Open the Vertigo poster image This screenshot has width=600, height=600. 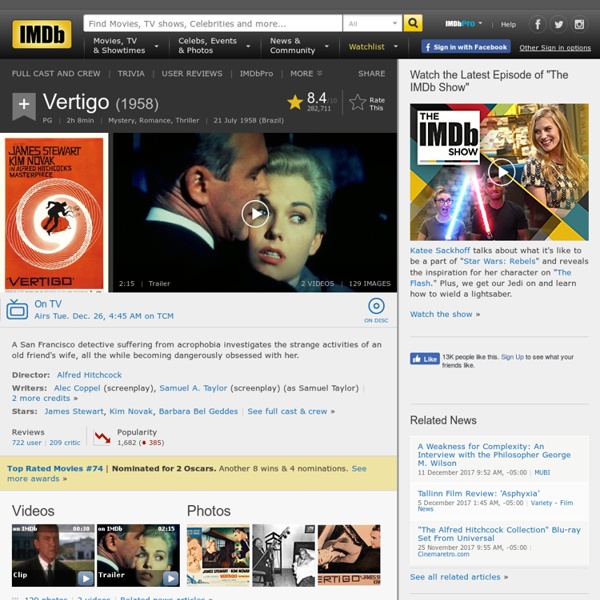tap(54, 213)
